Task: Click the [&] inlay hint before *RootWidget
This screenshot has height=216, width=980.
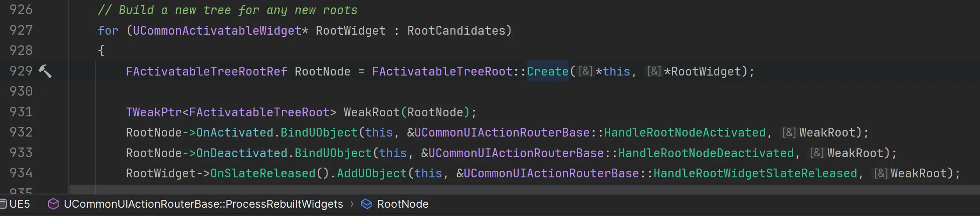Action: (x=654, y=71)
